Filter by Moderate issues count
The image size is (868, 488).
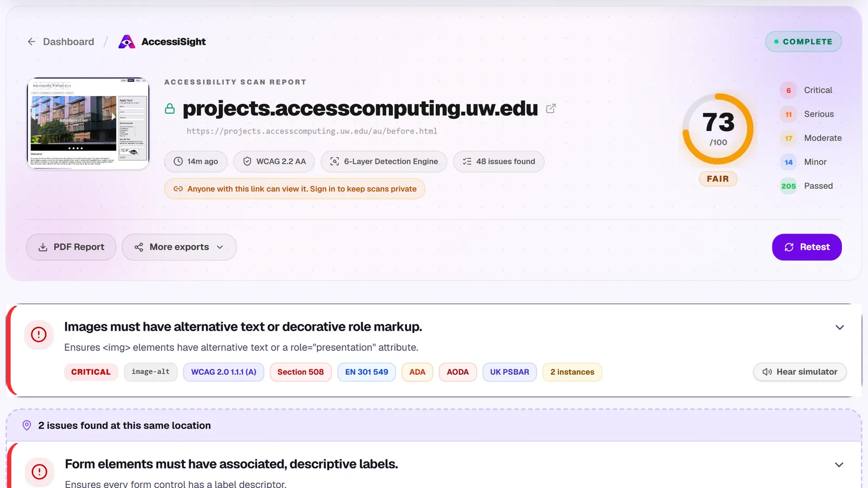coord(811,138)
